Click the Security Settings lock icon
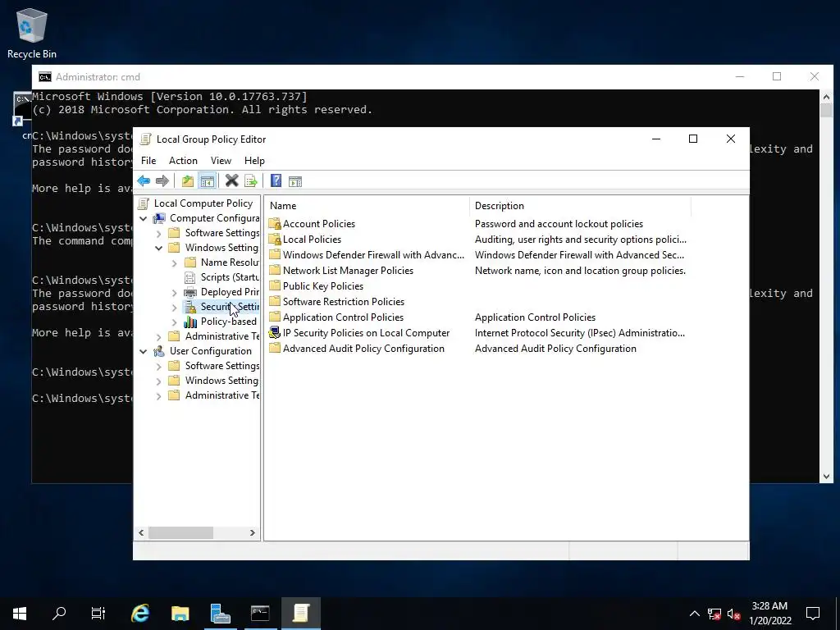This screenshot has width=840, height=630. coord(189,307)
